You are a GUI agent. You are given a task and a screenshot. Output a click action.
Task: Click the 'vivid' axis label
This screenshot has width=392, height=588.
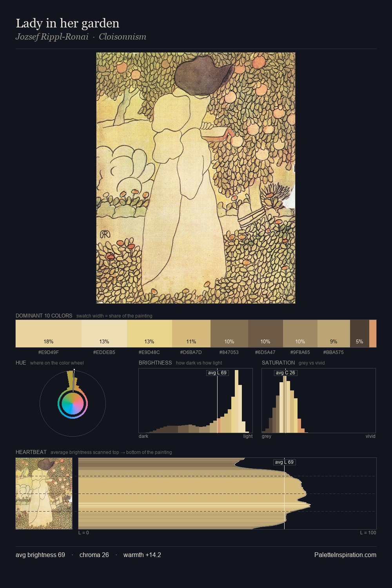point(370,436)
